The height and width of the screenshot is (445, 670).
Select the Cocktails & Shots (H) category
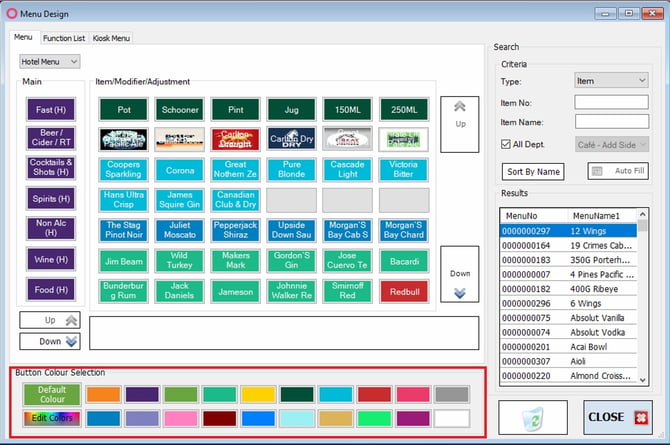(51, 167)
